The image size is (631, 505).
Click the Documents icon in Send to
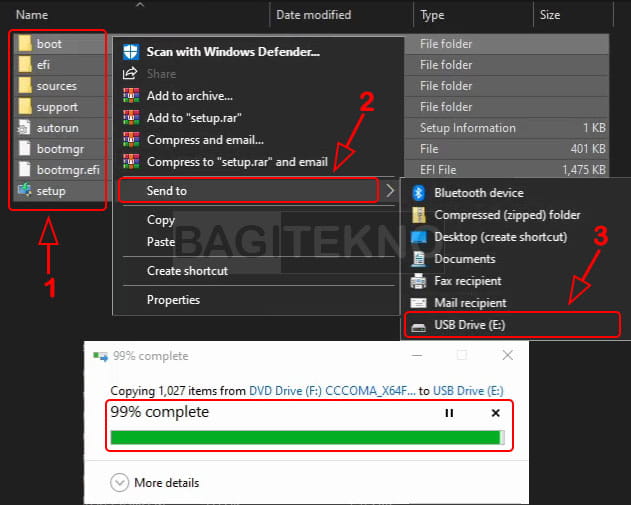click(x=419, y=259)
